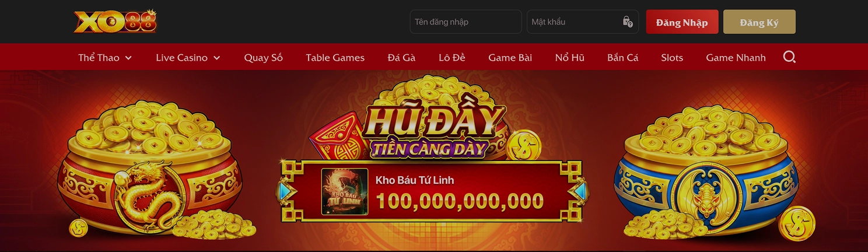Click the XO88 logo
Image resolution: width=868 pixels, height=252 pixels.
point(116,22)
